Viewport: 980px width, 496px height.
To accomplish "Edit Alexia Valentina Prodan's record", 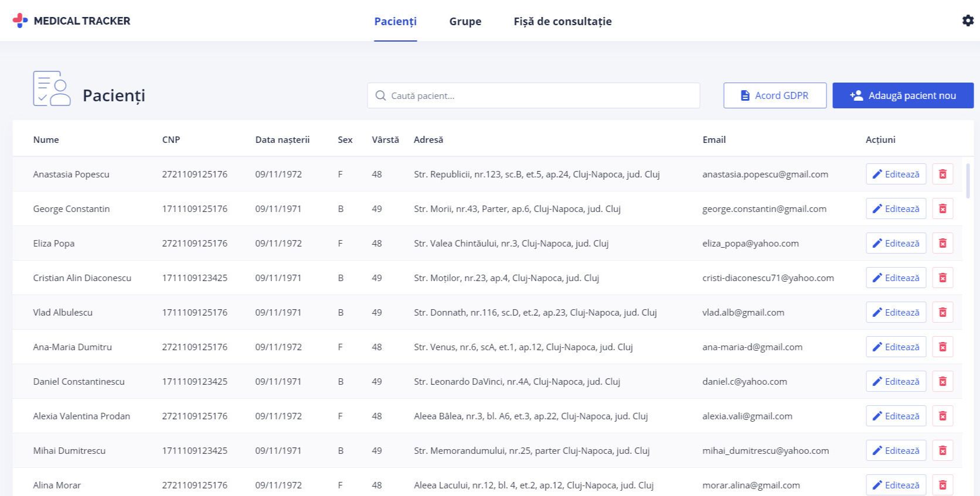I will pyautogui.click(x=896, y=416).
